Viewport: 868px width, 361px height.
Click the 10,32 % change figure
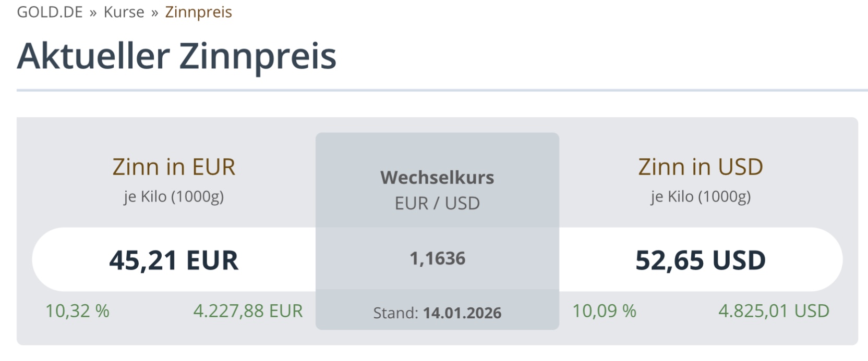[x=77, y=311]
